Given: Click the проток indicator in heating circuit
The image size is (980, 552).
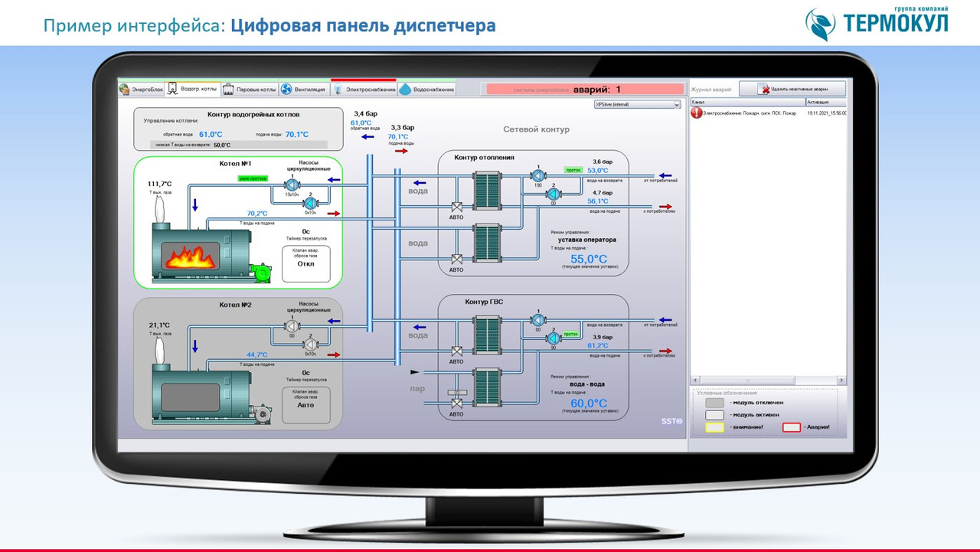Looking at the screenshot, I should [x=573, y=170].
